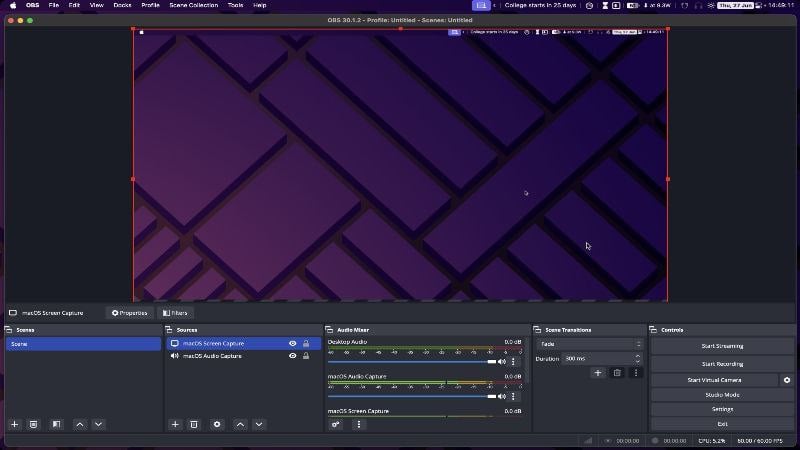
Task: Remove selected scene with trash icon
Action: click(x=33, y=424)
